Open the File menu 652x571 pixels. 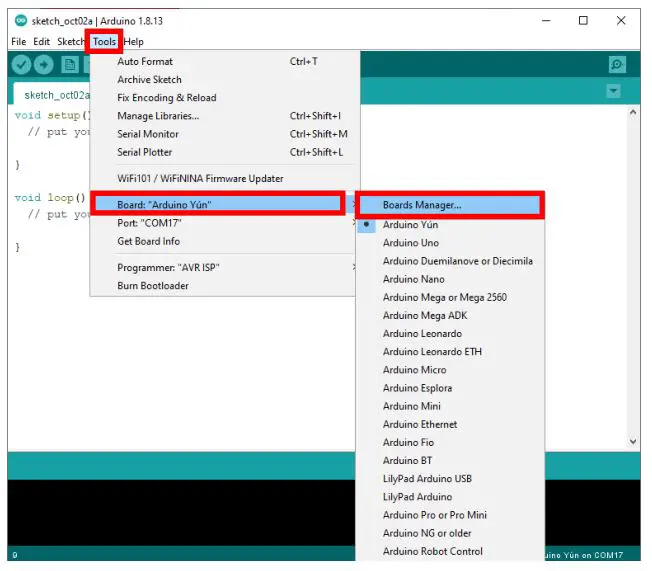(x=19, y=42)
